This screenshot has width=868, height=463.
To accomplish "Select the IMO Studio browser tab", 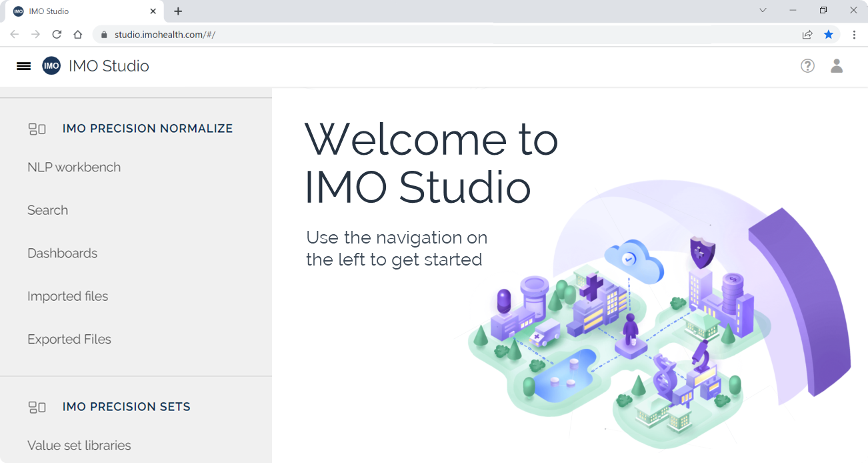I will click(x=85, y=11).
